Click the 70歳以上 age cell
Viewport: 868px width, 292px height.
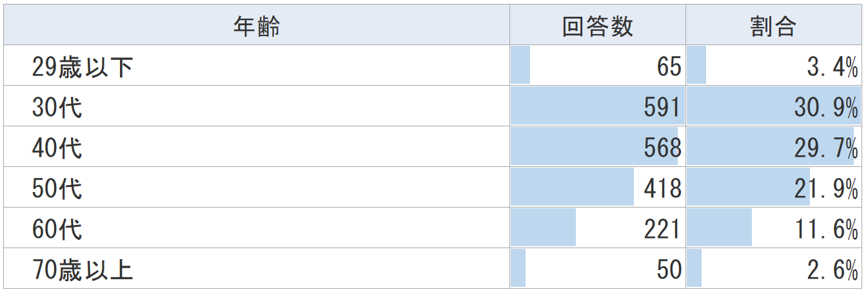tap(83, 269)
